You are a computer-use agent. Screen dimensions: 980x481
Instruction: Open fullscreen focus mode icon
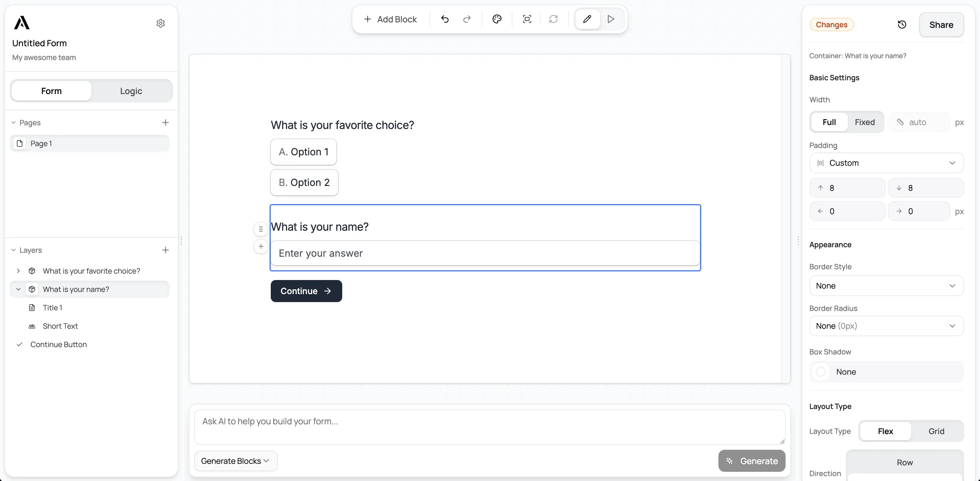pyautogui.click(x=527, y=19)
